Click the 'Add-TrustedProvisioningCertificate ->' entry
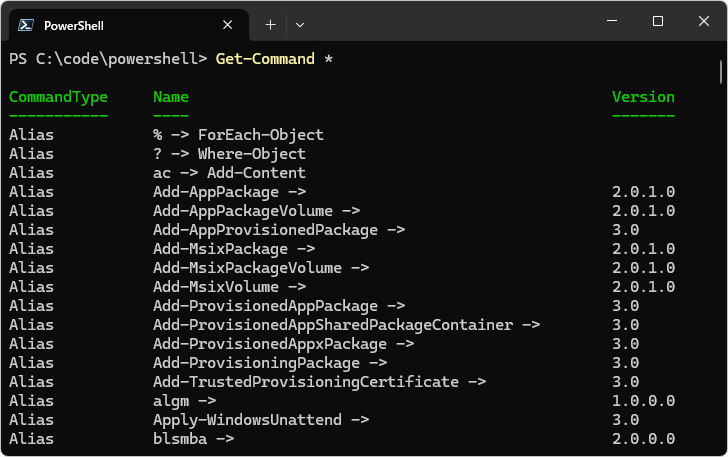The height and width of the screenshot is (457, 728). click(319, 382)
